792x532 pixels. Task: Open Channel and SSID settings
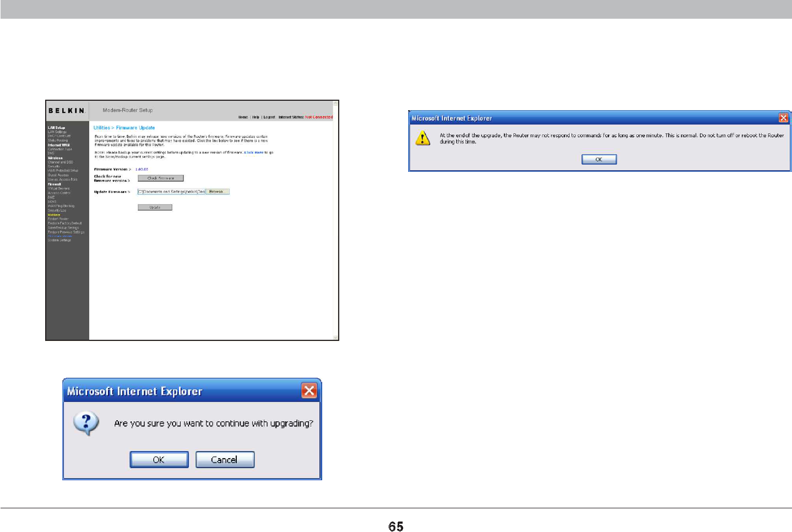tap(60, 162)
